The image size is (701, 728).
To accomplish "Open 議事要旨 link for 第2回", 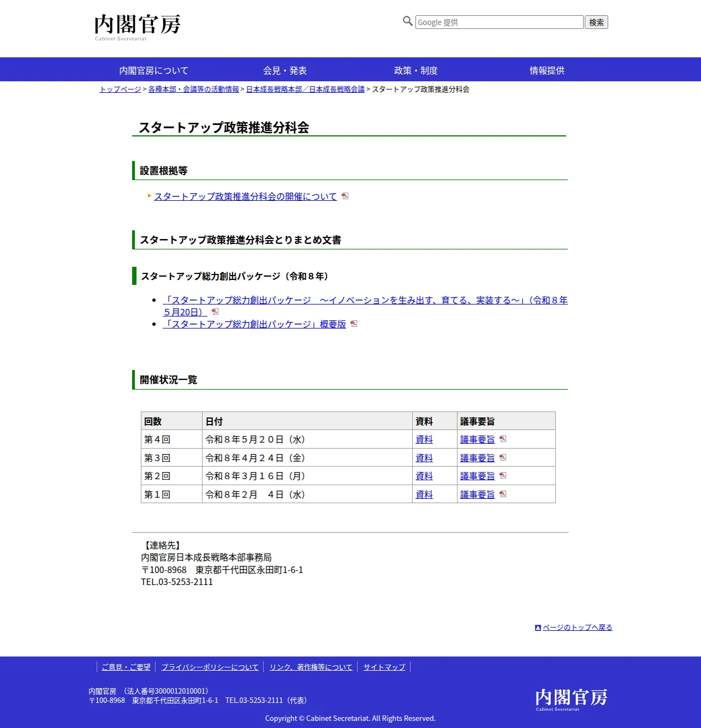I will click(x=477, y=476).
